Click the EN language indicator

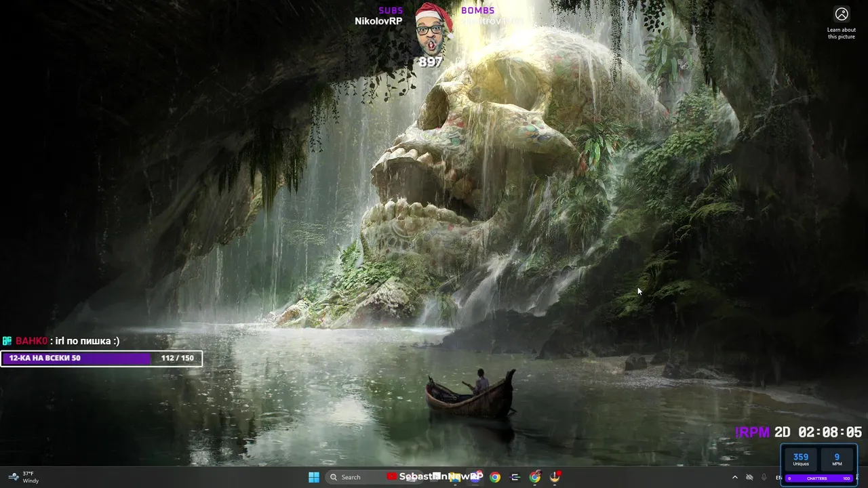click(x=778, y=478)
